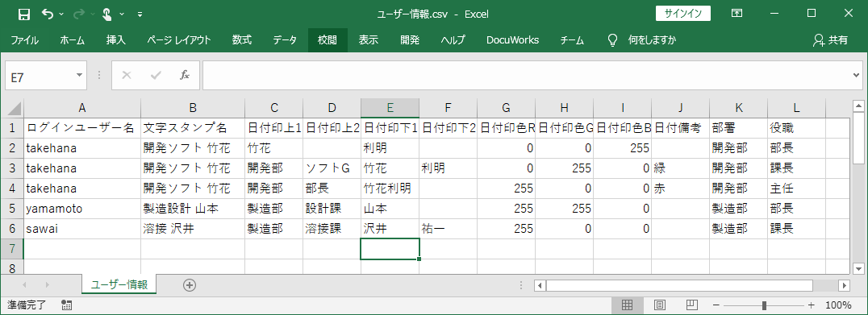868x315 pixels.
Task: Click the Touch/Mouse mode hand icon
Action: 108,14
